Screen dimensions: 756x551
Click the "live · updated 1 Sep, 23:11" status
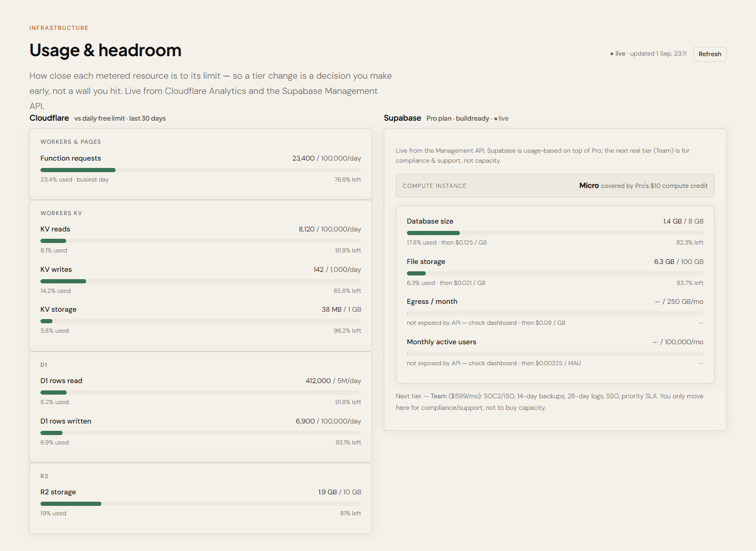(x=648, y=54)
